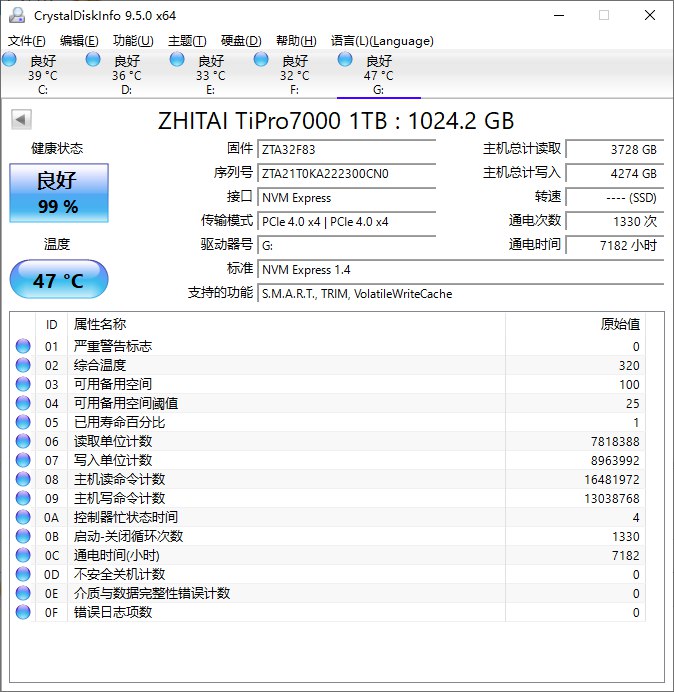
Task: Select drive C: tab at 39 °C
Action: click(x=43, y=74)
